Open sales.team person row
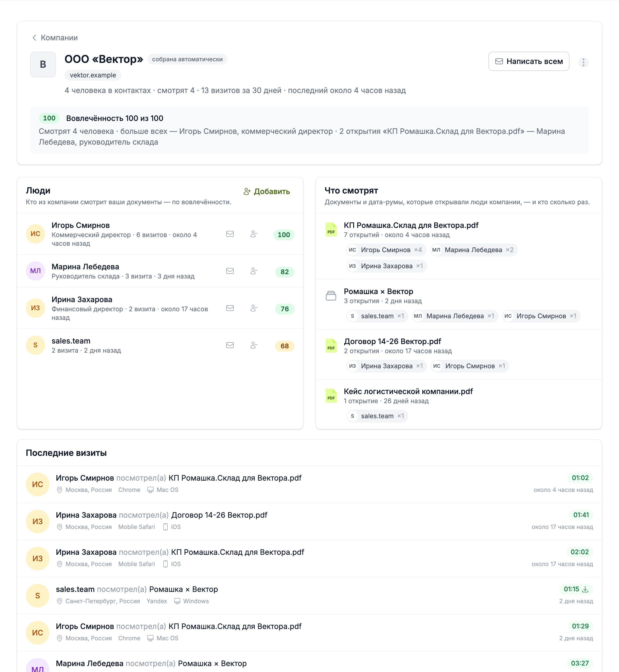 coord(160,346)
